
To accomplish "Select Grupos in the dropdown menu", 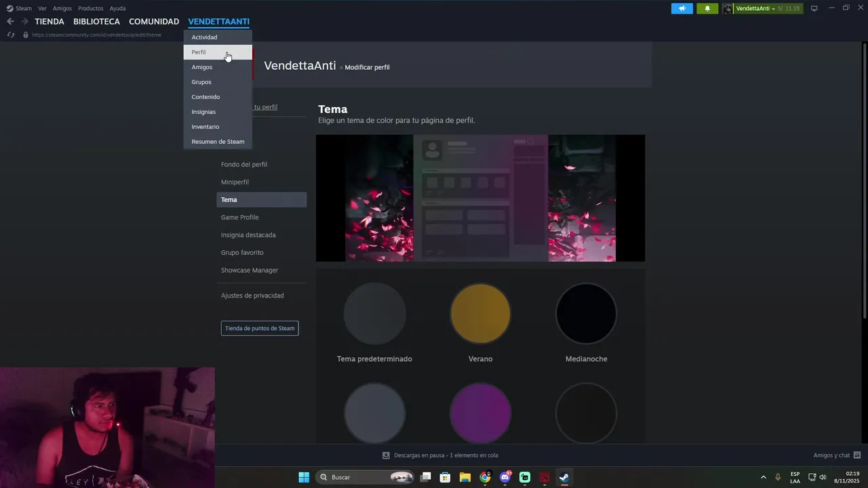I will click(218, 82).
